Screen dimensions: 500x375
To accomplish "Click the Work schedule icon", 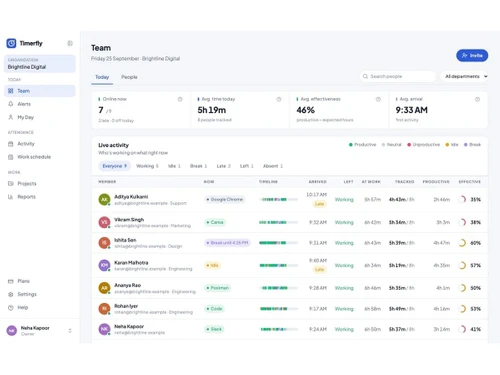I will coord(11,157).
